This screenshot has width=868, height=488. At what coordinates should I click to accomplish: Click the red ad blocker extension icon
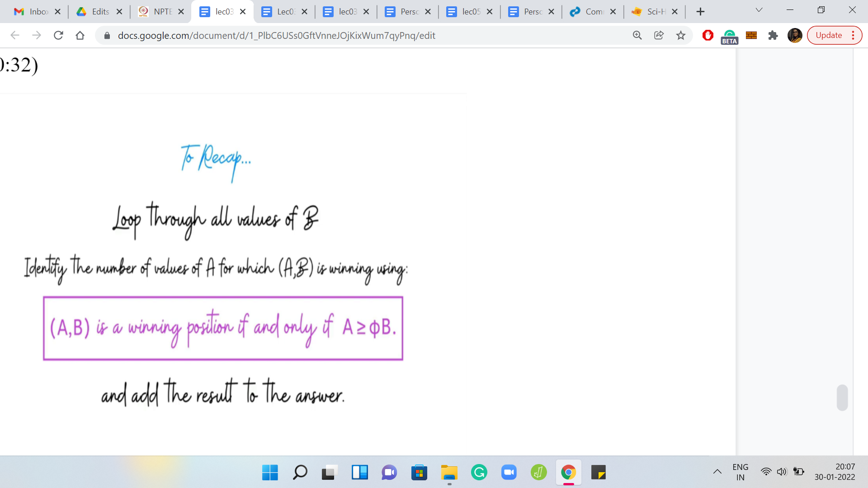tap(708, 35)
